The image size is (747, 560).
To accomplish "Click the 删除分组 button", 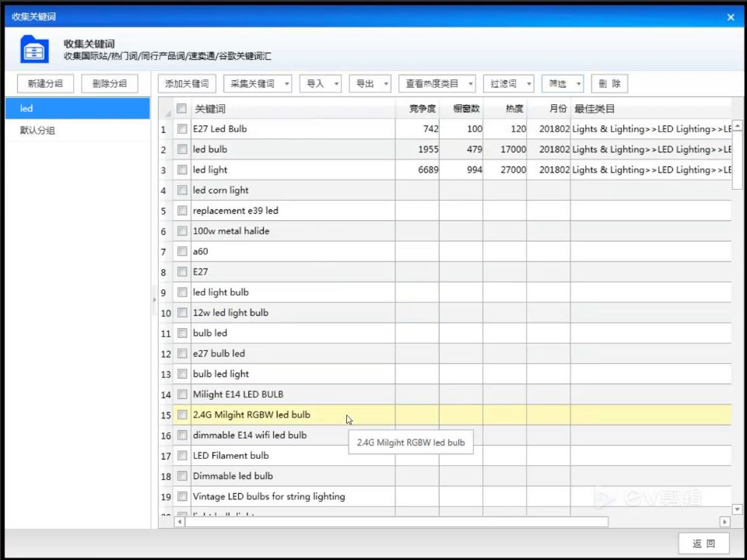I will tap(110, 84).
